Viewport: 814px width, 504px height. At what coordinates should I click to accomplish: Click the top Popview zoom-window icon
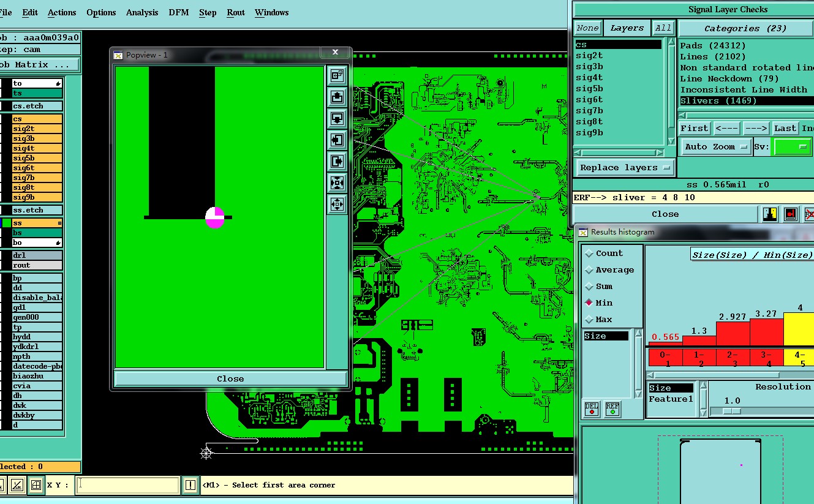[x=337, y=75]
